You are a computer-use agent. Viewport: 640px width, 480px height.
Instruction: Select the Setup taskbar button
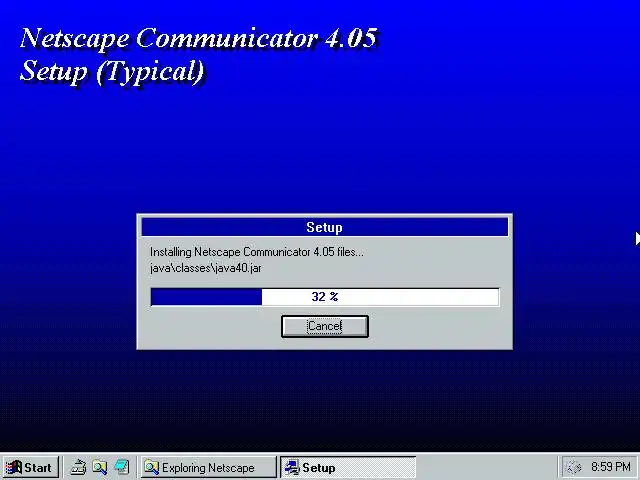[348, 467]
